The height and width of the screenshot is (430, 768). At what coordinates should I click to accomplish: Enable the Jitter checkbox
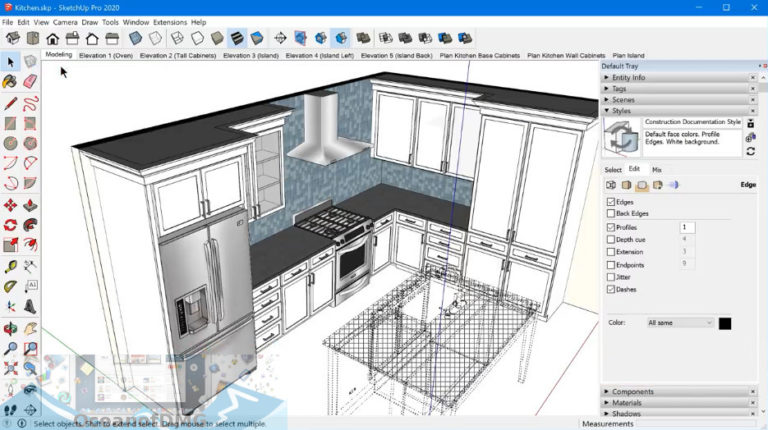point(611,277)
